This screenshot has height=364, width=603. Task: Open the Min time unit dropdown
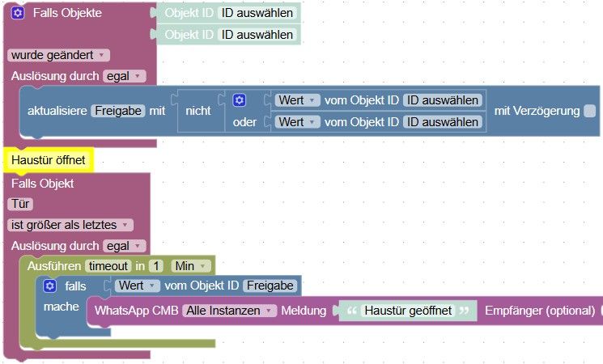(191, 266)
